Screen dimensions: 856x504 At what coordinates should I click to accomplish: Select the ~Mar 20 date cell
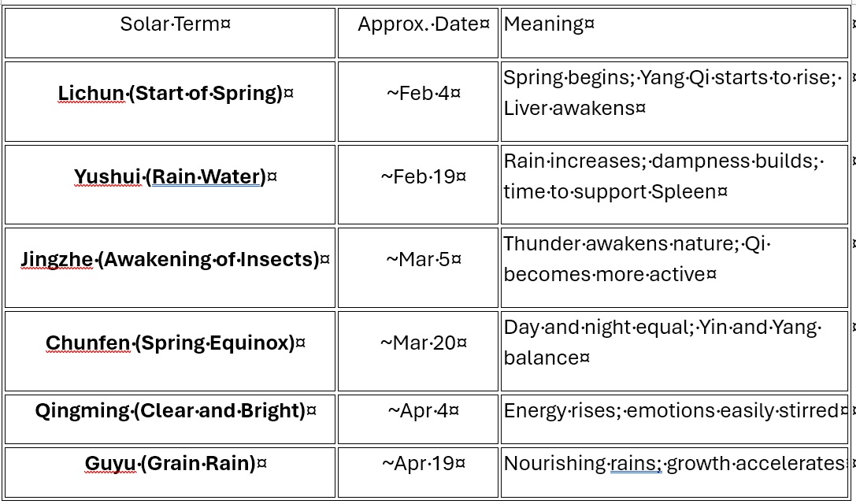pos(423,343)
